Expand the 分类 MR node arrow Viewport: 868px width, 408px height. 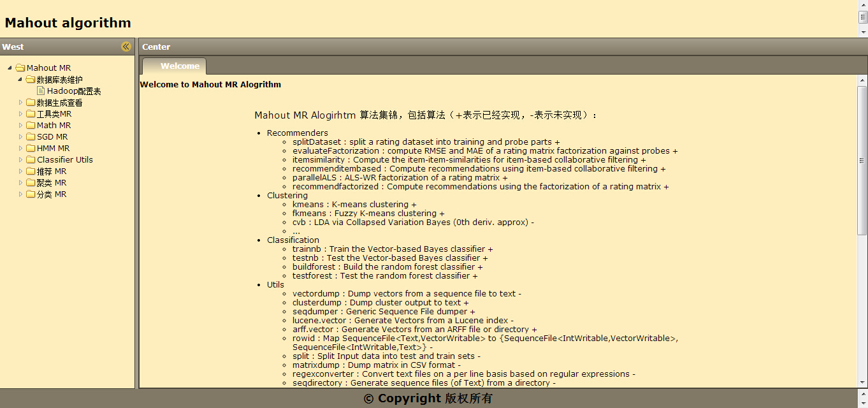click(x=20, y=194)
